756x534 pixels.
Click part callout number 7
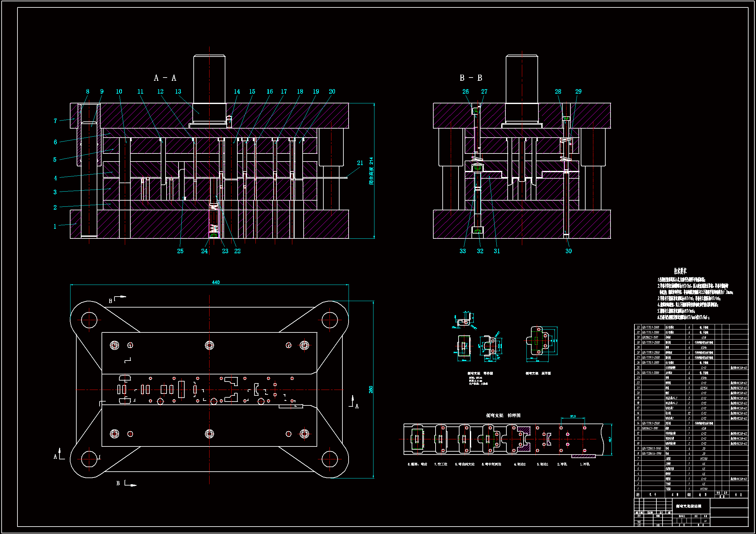point(55,121)
